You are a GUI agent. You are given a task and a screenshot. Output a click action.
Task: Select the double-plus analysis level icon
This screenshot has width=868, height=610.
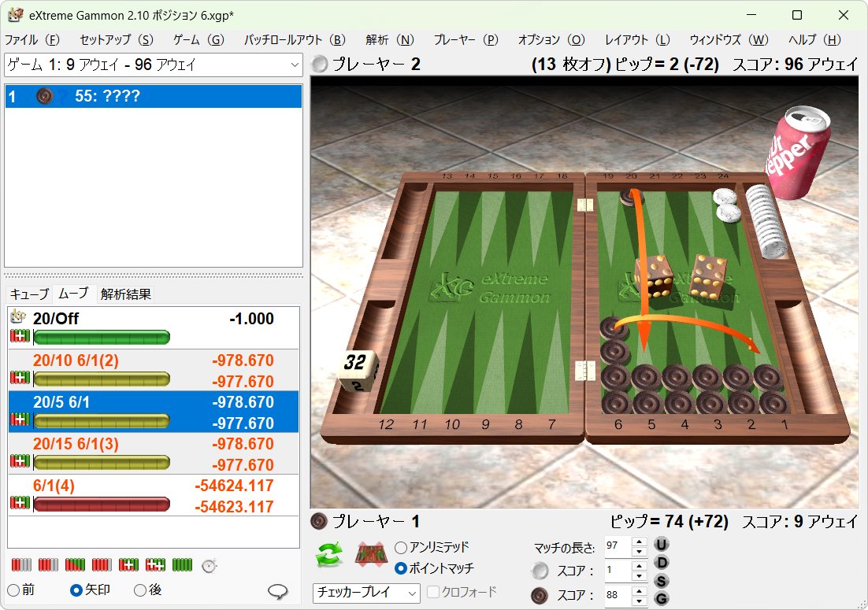point(155,564)
